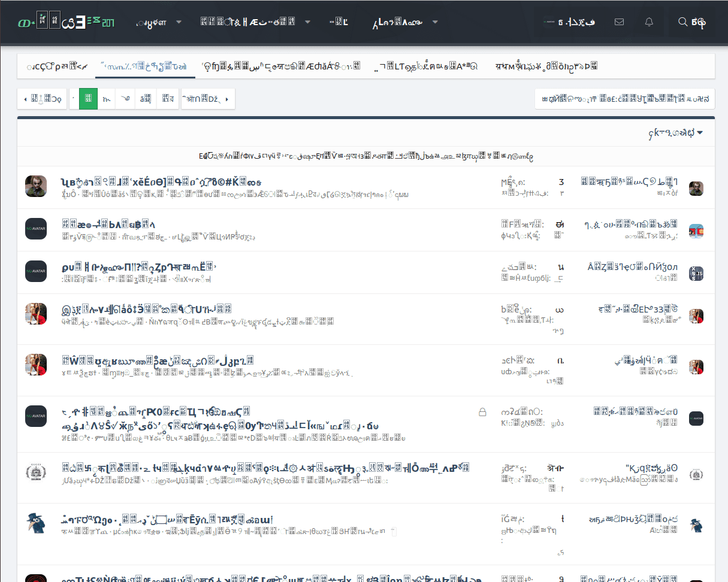Switch to the third tab in the tab bar

(281, 66)
